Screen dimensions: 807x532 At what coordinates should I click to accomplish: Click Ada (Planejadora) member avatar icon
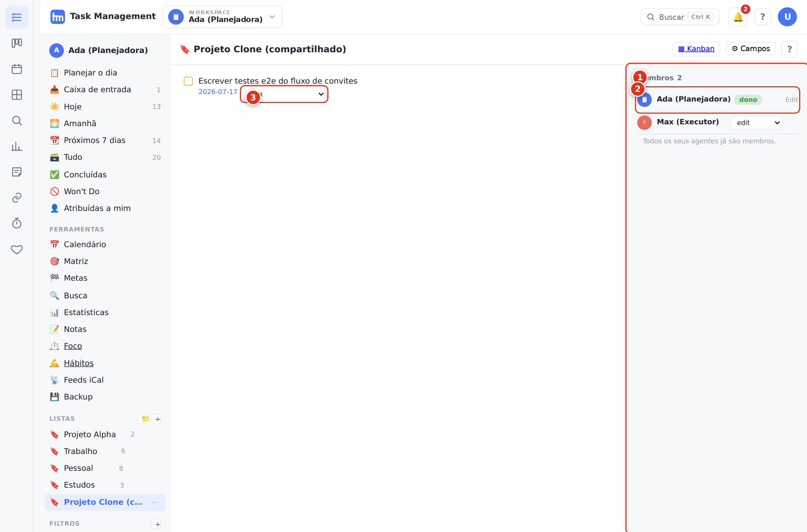(644, 100)
